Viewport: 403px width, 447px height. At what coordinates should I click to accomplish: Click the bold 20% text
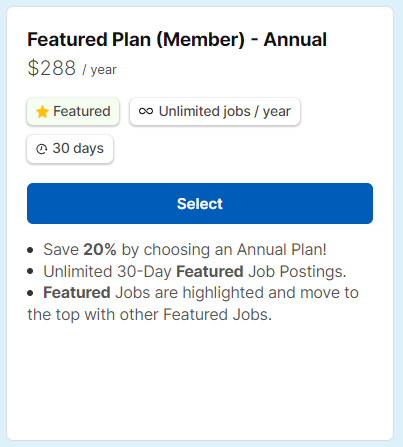pyautogui.click(x=100, y=249)
